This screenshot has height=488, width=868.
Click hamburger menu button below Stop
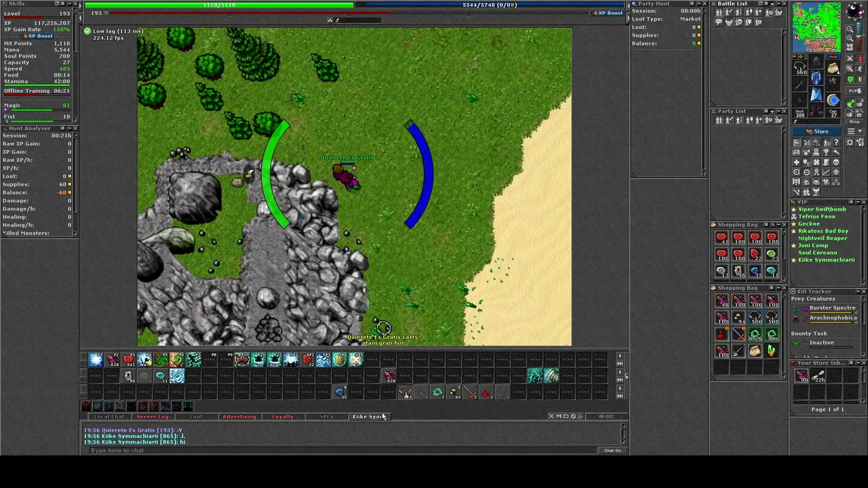[x=851, y=131]
